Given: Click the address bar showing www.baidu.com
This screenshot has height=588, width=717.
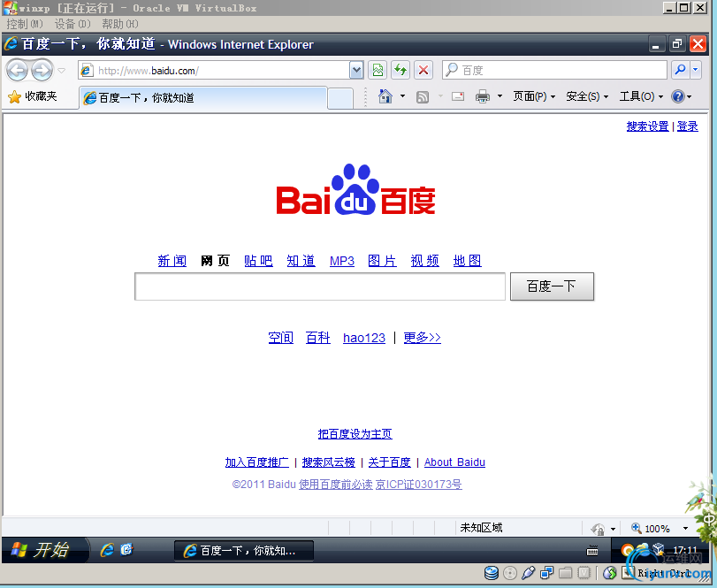Looking at the screenshot, I should pyautogui.click(x=214, y=71).
